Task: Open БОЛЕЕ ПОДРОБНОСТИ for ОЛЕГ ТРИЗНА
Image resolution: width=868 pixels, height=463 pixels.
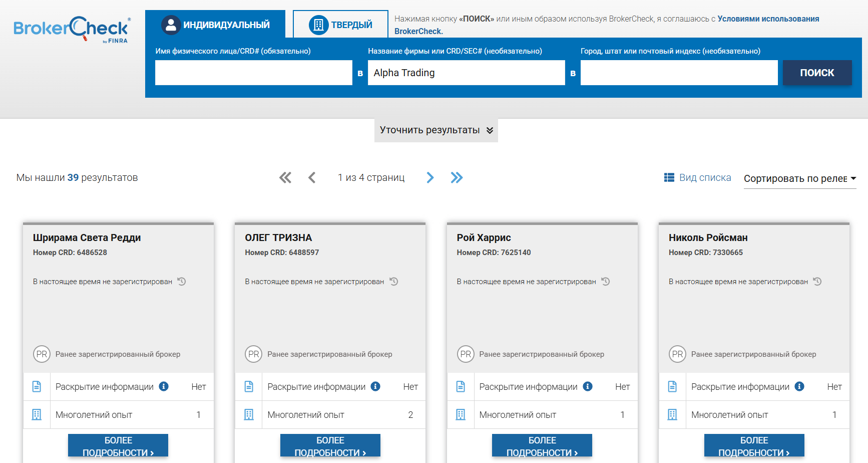Action: click(330, 446)
